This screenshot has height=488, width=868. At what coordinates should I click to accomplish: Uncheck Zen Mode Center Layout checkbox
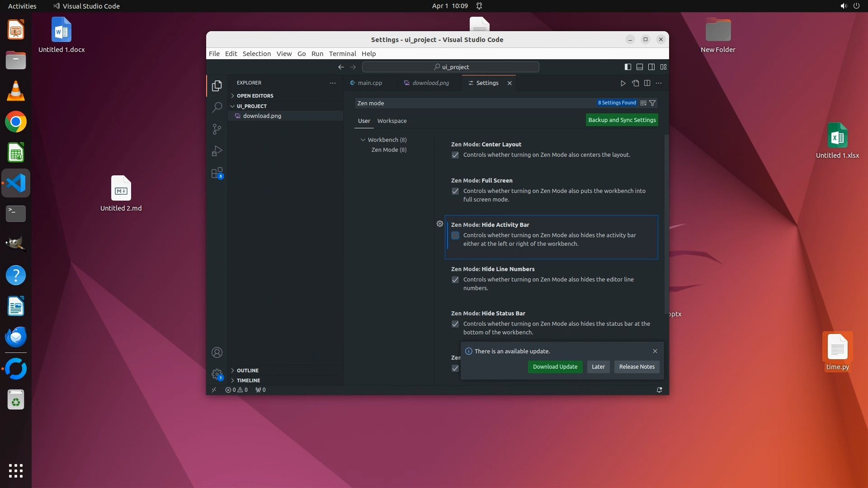click(455, 155)
